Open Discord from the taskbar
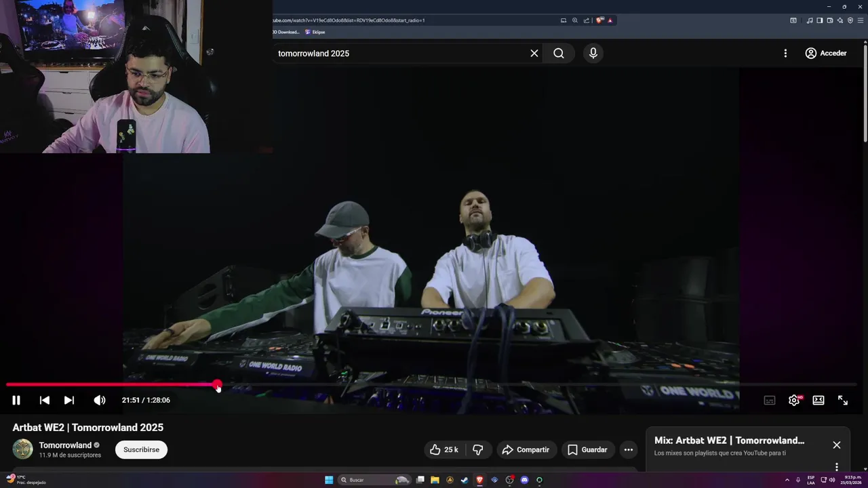The width and height of the screenshot is (868, 488). point(524,480)
